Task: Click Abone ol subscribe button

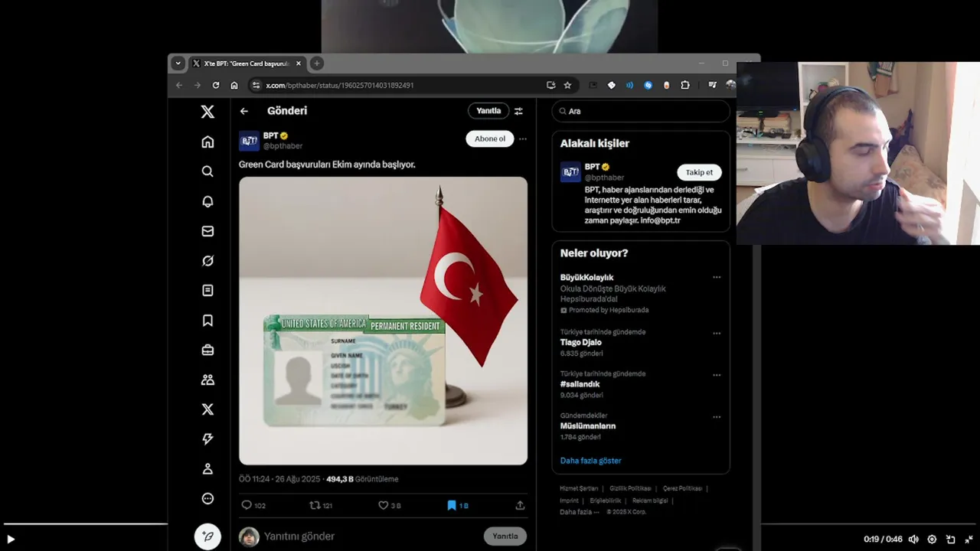Action: pyautogui.click(x=490, y=139)
